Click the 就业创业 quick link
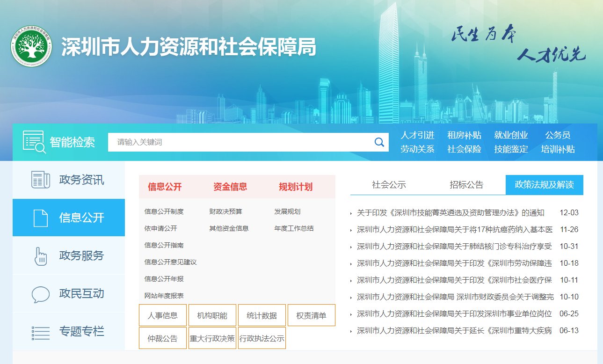This screenshot has height=364, width=603. [511, 135]
